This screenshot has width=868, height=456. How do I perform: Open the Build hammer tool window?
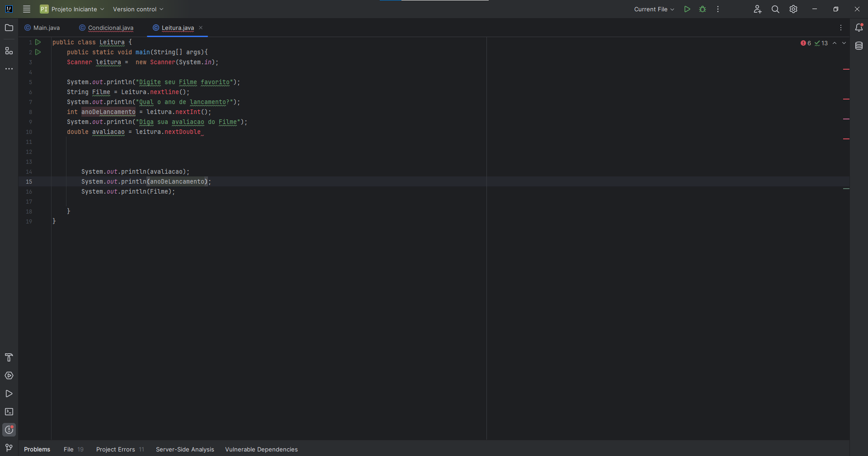(x=9, y=357)
